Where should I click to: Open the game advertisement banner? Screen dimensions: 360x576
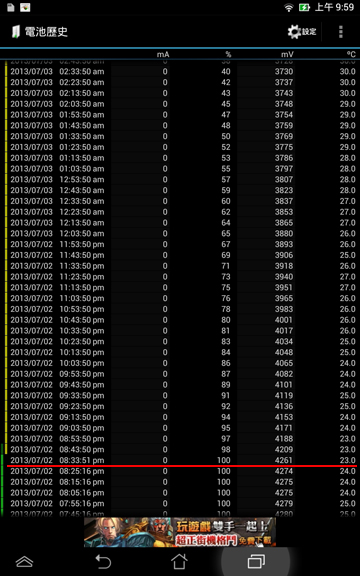(180, 532)
